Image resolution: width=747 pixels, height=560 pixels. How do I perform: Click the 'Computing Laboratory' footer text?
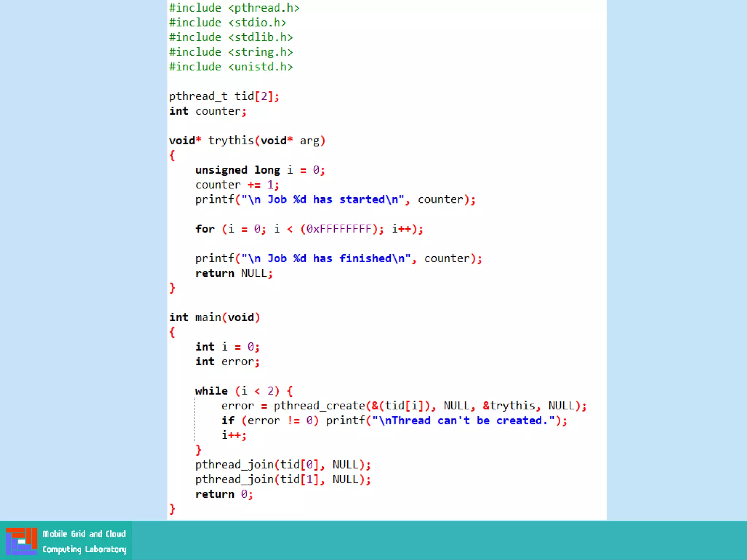(x=84, y=549)
